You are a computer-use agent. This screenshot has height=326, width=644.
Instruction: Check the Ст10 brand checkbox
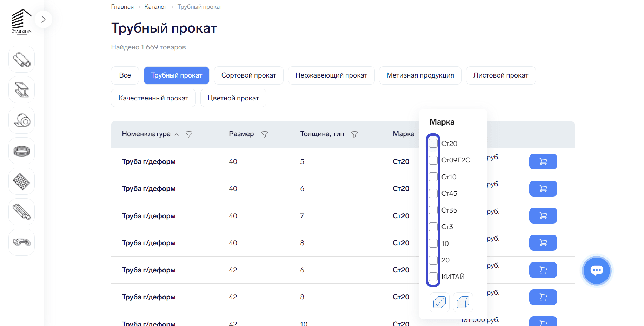pyautogui.click(x=433, y=177)
